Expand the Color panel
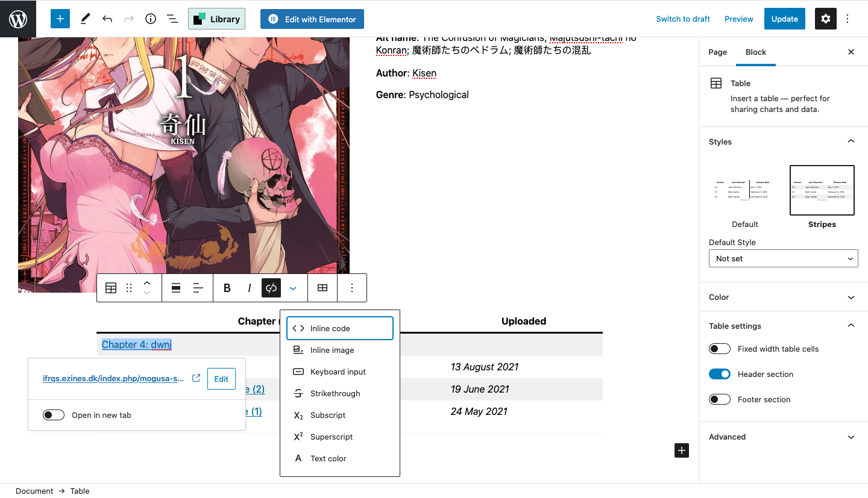This screenshot has height=498, width=868. pyautogui.click(x=784, y=297)
